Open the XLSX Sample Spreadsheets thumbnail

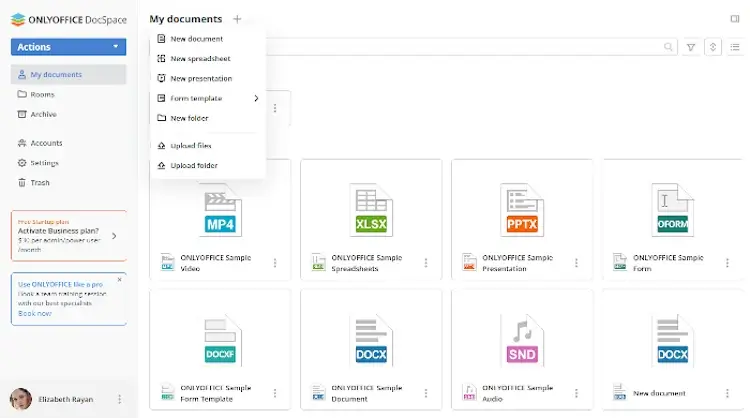click(x=371, y=210)
